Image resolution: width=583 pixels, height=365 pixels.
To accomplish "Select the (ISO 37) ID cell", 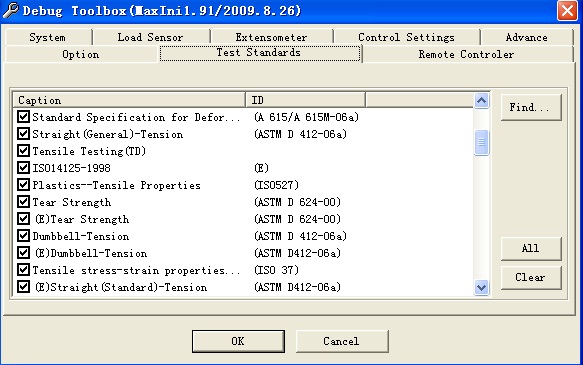I will point(277,270).
